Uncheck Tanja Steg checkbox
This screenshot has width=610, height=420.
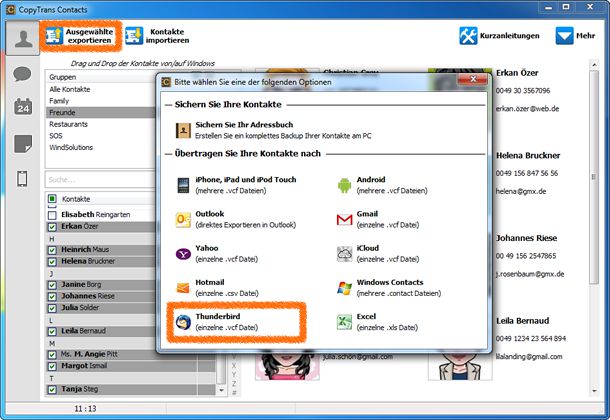52,389
